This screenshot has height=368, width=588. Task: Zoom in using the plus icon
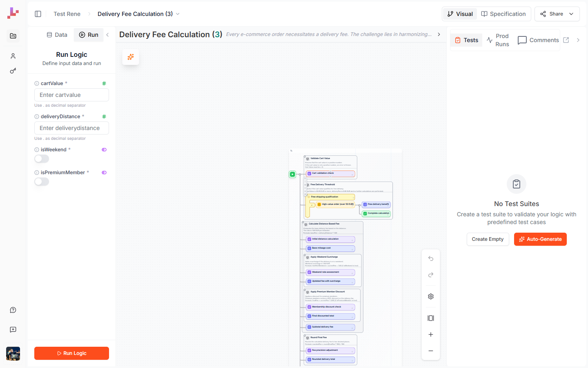click(x=431, y=334)
